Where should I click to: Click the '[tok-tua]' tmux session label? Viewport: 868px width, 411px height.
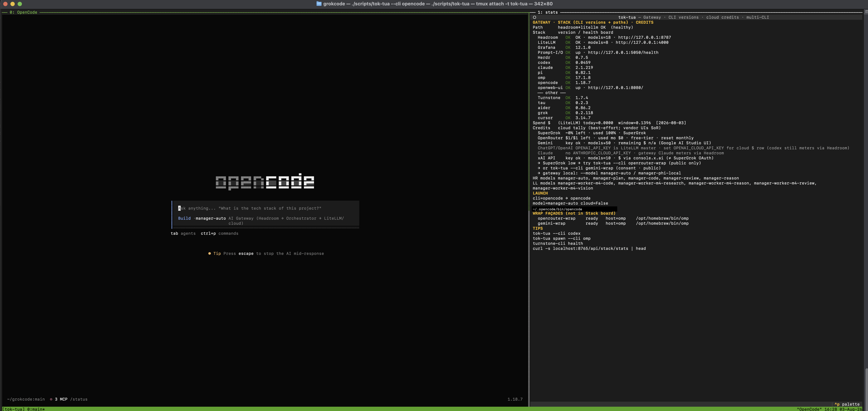(13, 409)
